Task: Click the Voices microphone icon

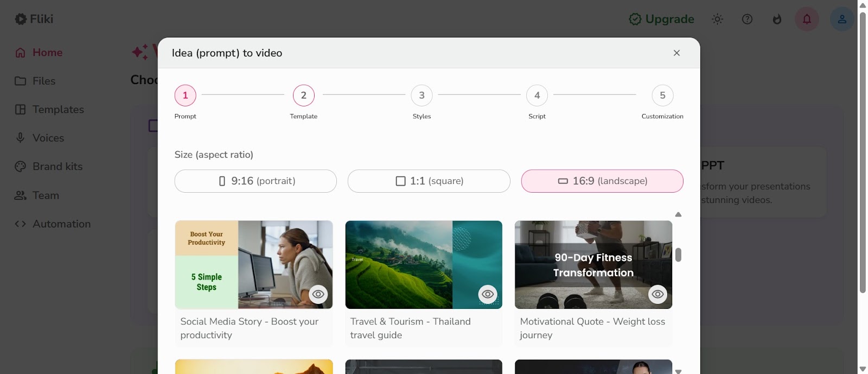Action: tap(21, 138)
